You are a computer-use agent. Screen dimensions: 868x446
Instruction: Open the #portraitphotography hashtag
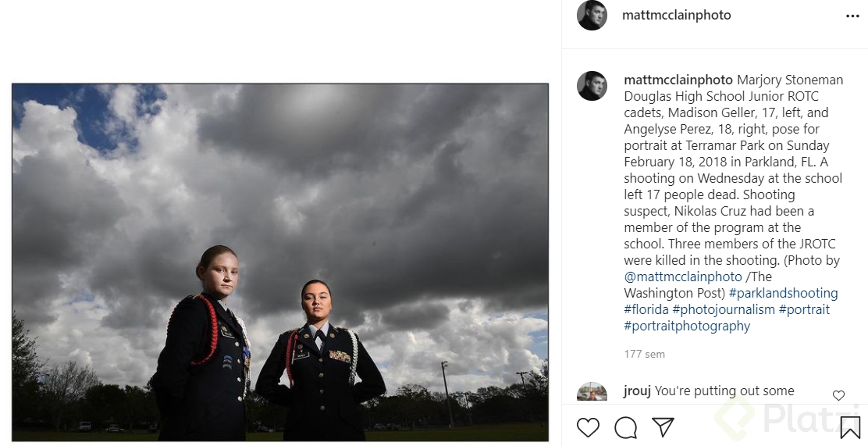tap(687, 326)
